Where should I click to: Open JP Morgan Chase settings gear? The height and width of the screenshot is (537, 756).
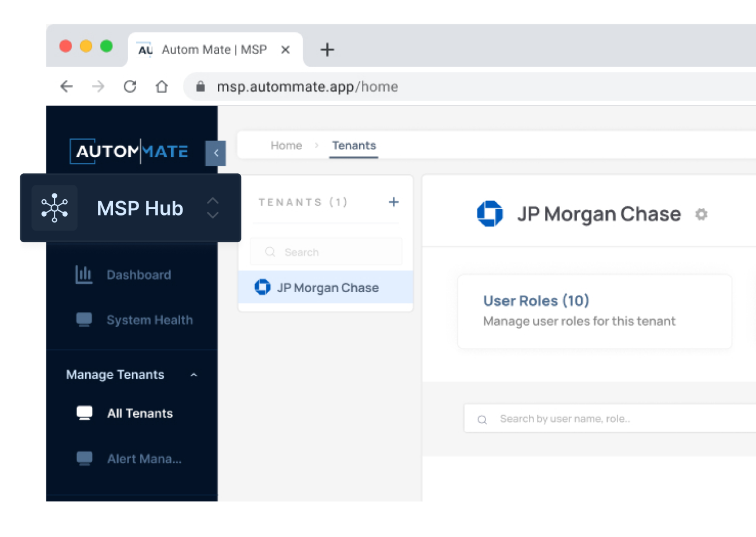pos(701,214)
